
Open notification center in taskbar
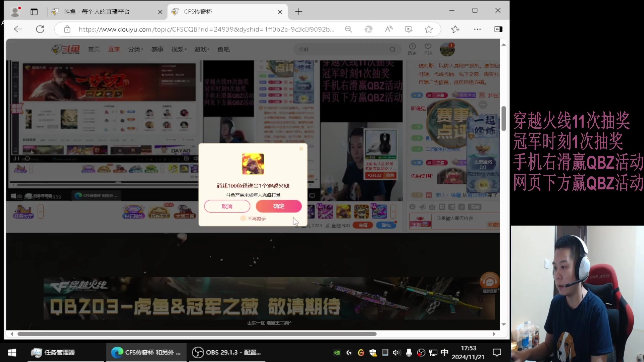click(x=497, y=352)
